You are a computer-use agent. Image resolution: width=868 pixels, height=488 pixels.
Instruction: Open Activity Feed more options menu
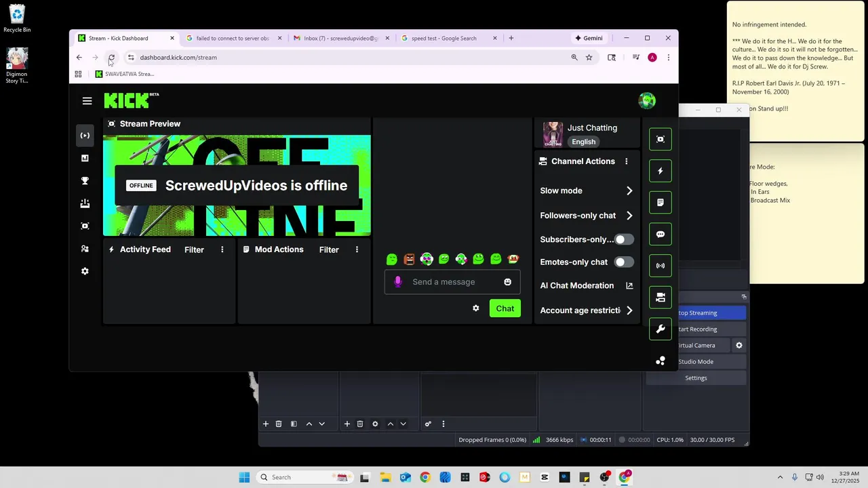tap(222, 249)
